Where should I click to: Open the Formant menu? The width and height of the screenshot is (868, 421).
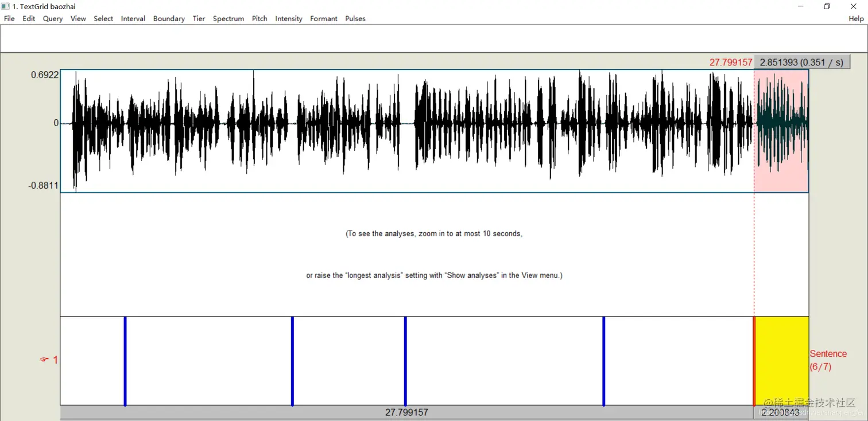324,18
